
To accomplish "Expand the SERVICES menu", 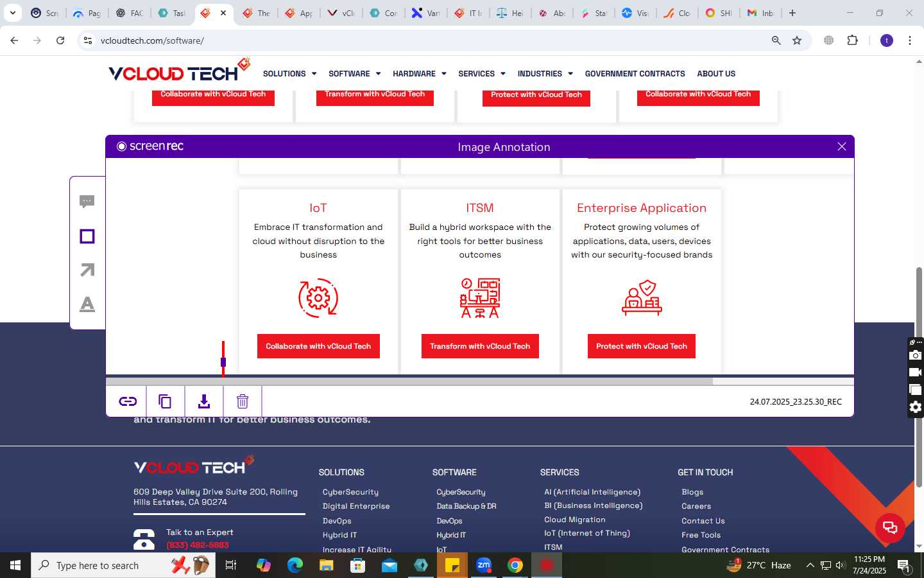I will (x=481, y=74).
